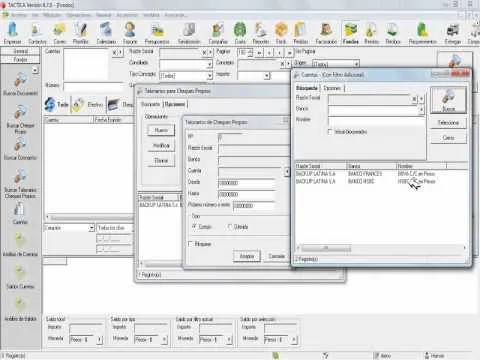Open the Empresas module icon
This screenshot has height=360, width=480.
(13, 33)
